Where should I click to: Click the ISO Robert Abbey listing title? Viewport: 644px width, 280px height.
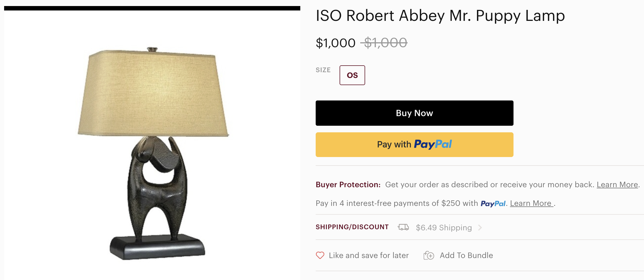click(440, 16)
